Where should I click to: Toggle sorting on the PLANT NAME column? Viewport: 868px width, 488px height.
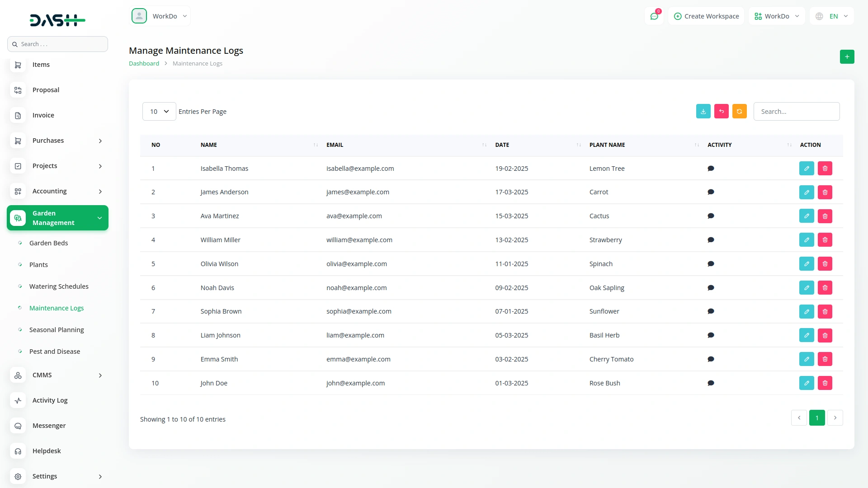[x=695, y=145]
